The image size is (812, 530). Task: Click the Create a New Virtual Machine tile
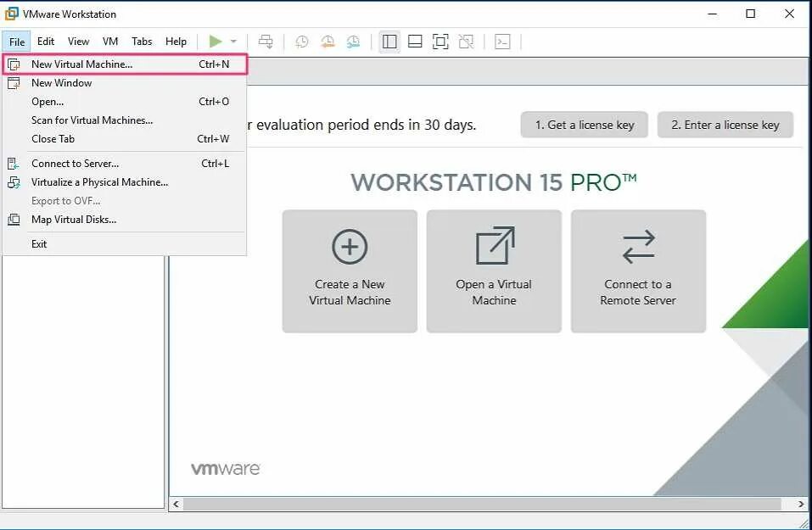[x=350, y=271]
